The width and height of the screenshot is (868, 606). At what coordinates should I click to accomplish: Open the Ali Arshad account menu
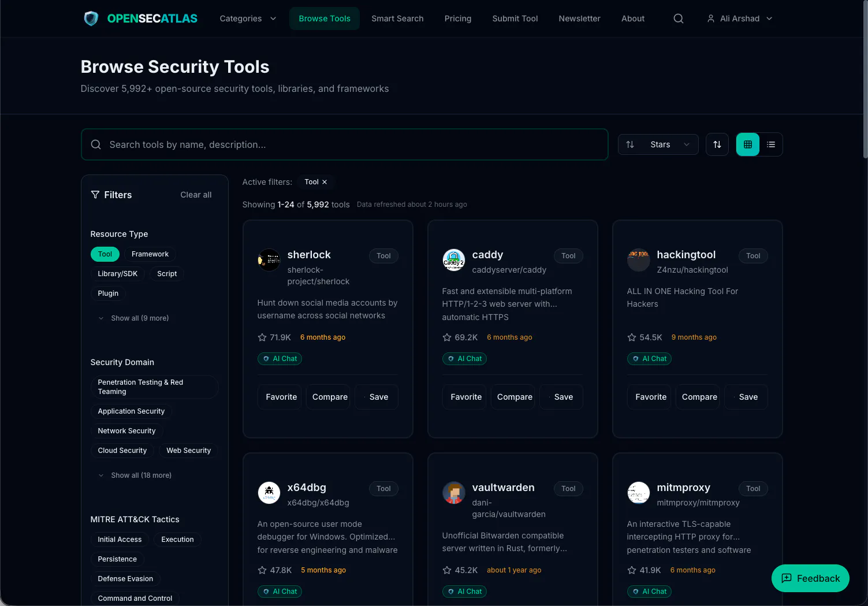tap(740, 18)
